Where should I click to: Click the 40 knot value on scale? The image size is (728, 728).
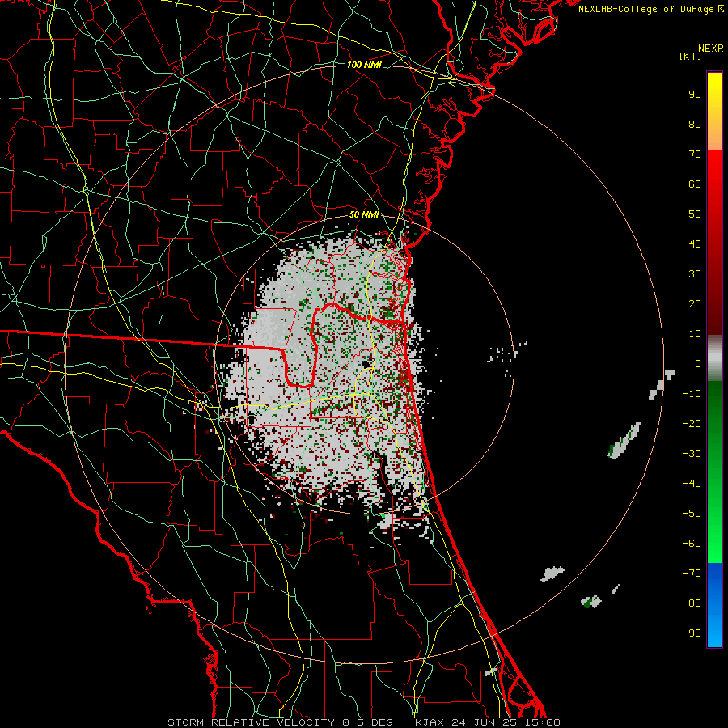[695, 244]
